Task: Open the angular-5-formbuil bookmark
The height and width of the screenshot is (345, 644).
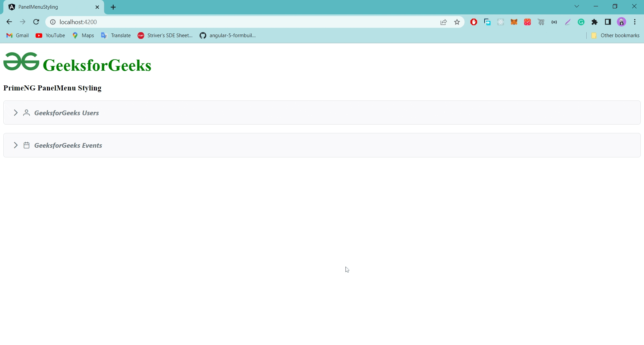Action: (228, 36)
